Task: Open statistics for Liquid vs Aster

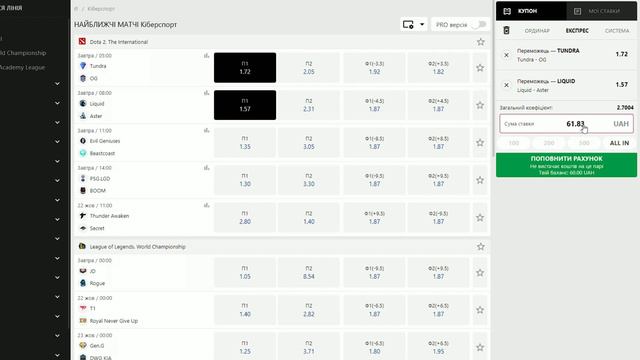Action: [207, 93]
